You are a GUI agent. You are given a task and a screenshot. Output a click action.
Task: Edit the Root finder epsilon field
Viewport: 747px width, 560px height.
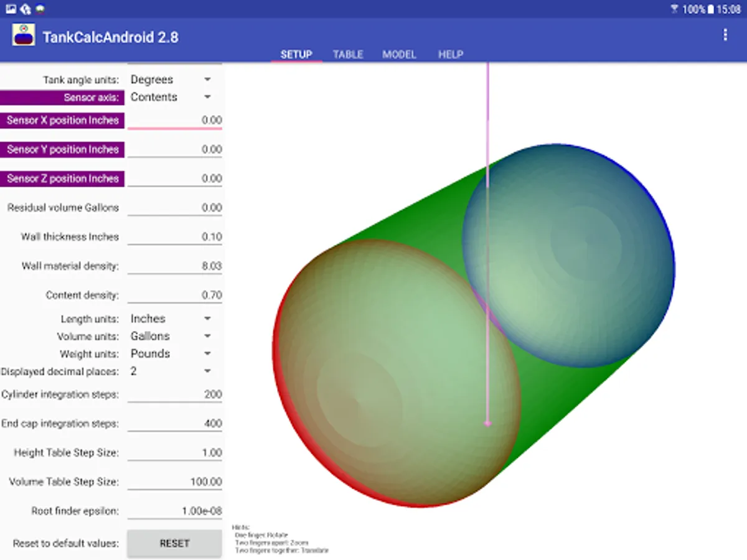[x=175, y=511]
